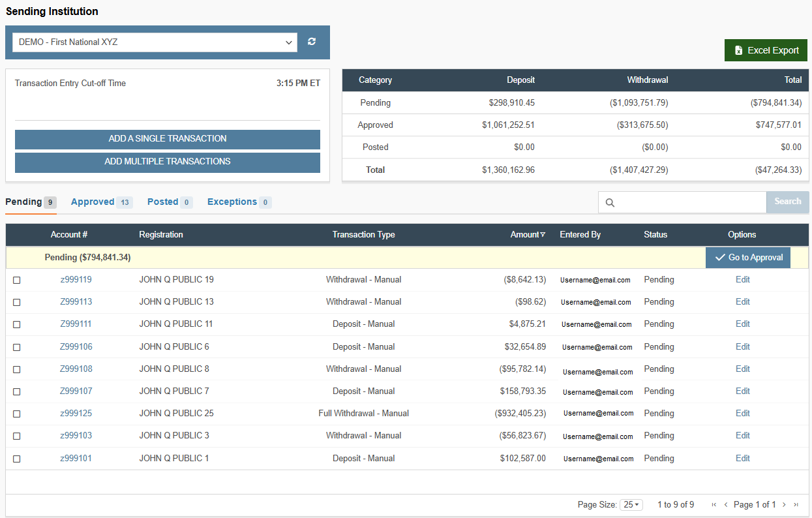Check the box for JOHN Q PUBLIC 11
Viewport: 812px width, 518px height.
pos(17,324)
